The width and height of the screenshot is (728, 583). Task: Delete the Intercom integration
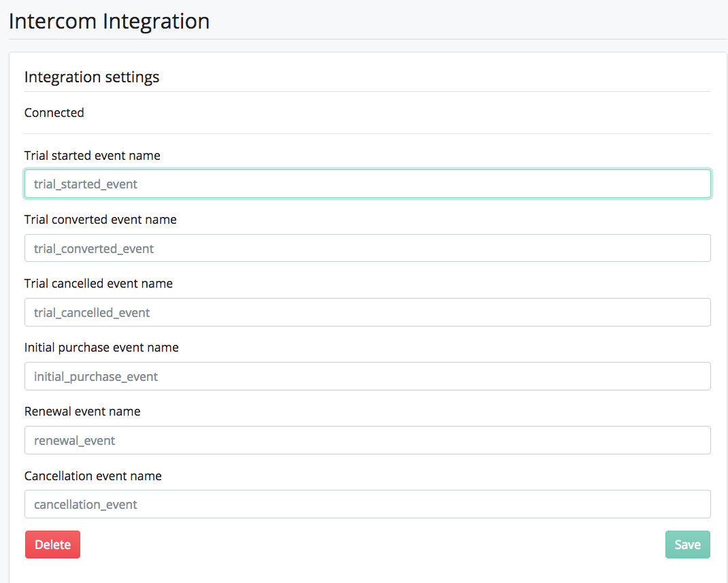pos(52,544)
